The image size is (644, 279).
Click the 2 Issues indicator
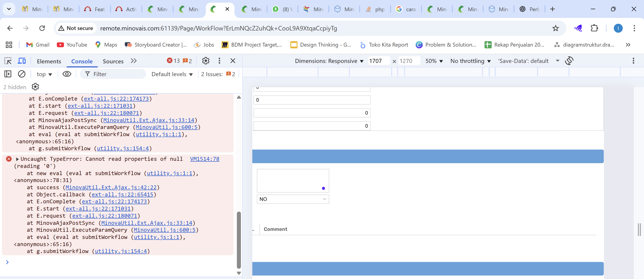218,74
